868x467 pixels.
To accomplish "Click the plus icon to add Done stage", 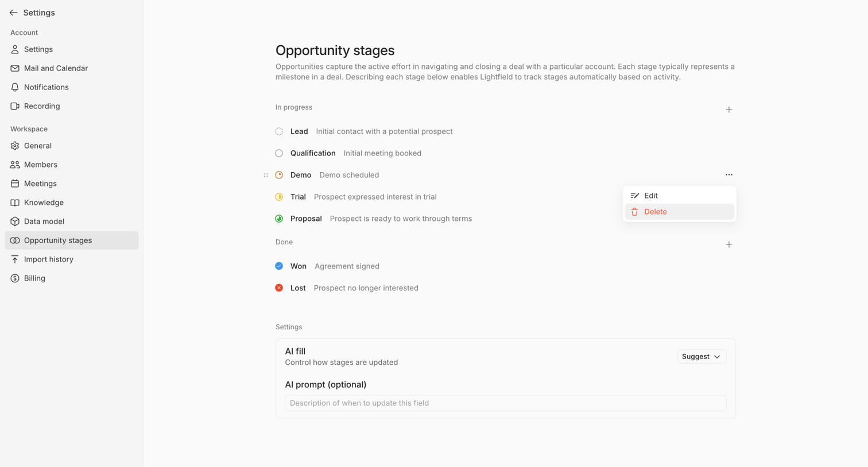I will coord(728,244).
